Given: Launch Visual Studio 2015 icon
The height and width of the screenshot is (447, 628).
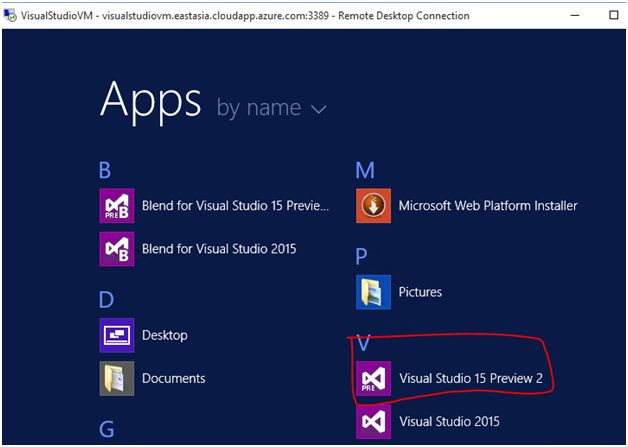Looking at the screenshot, I should point(373,422).
